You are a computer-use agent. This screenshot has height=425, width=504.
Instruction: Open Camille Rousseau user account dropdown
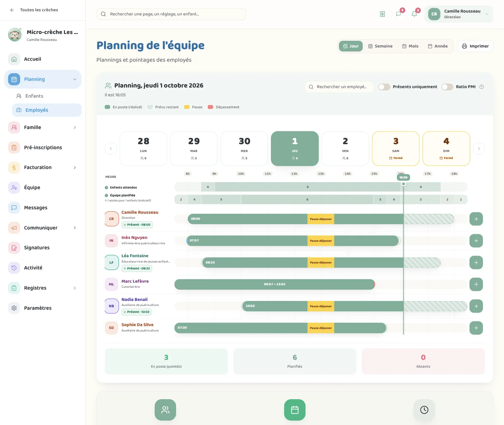[x=459, y=14]
